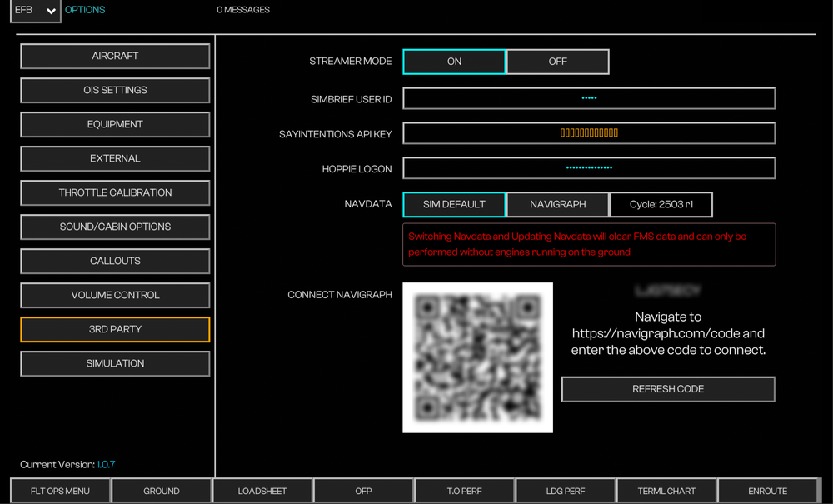833x504 pixels.
Task: Click the FLT OPS MENU button
Action: (60, 491)
